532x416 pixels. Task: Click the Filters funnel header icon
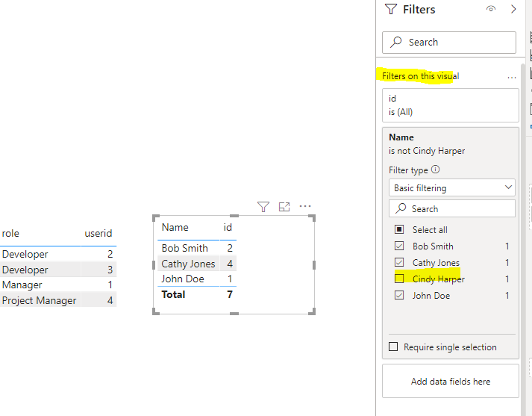(x=391, y=9)
